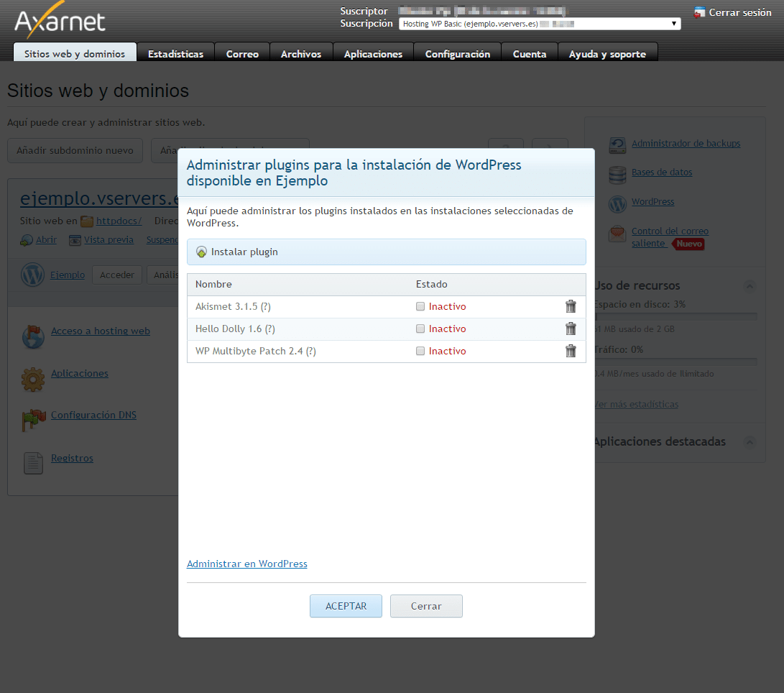Click the Hello Dolly 1.6 (?) plugin name

(235, 329)
